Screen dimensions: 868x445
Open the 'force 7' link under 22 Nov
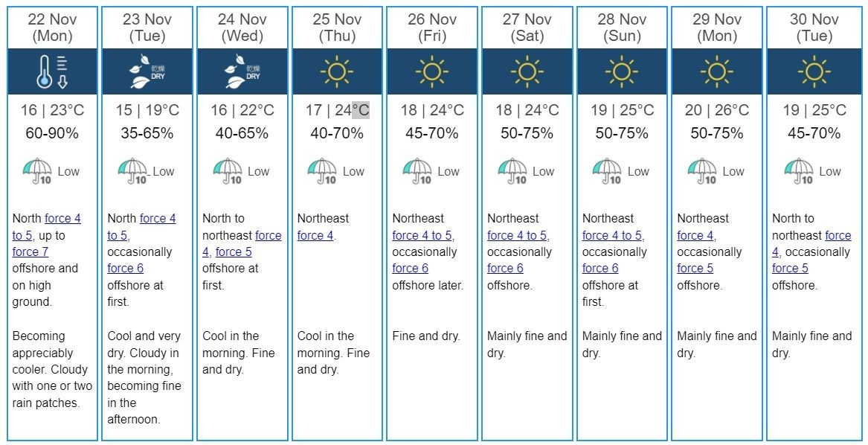[x=30, y=252]
